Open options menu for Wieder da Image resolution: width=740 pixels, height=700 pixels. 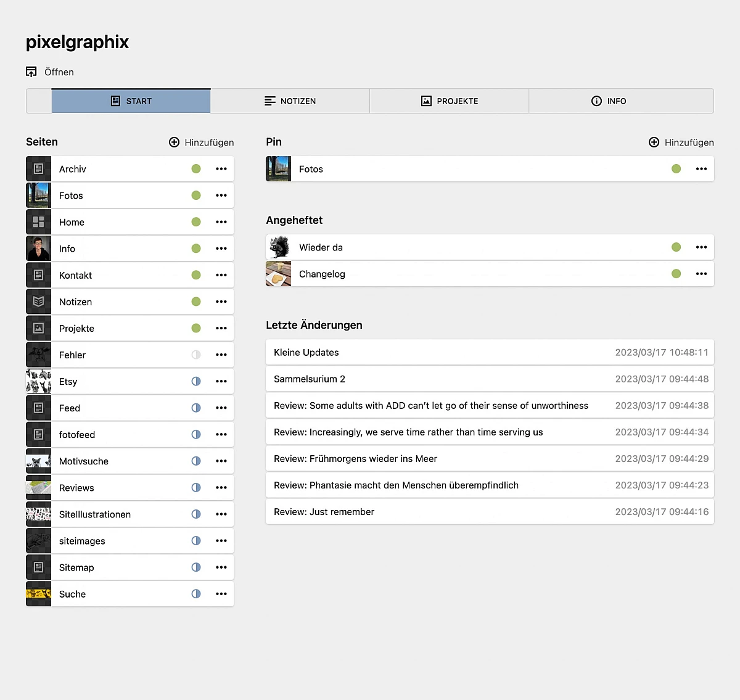pyautogui.click(x=701, y=247)
